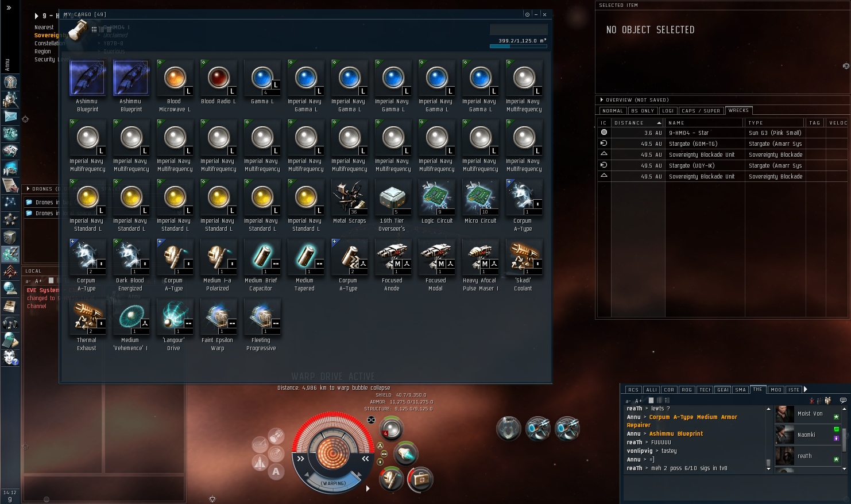Select the first Ashimmu Blueprint in cargo
This screenshot has width=851, height=504.
pyautogui.click(x=87, y=86)
